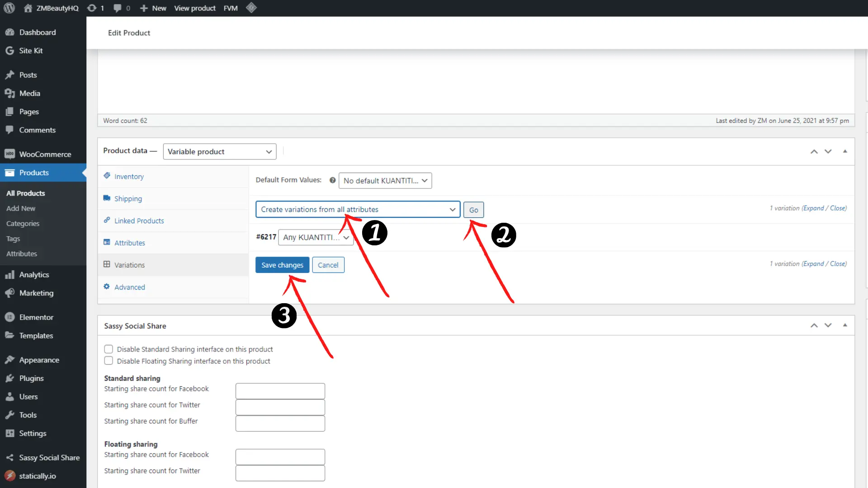Move Product data panel down

point(828,151)
